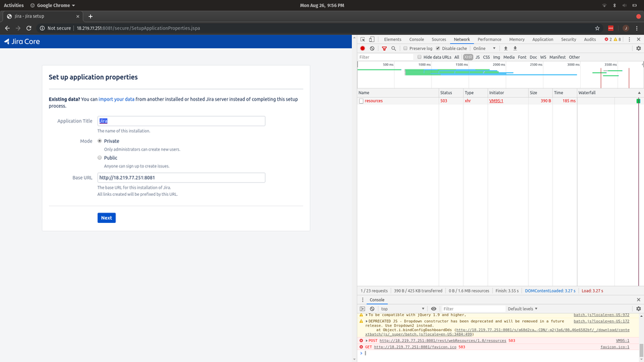Open the favicon.ico:1 source link
This screenshot has width=644, height=362.
(614, 347)
